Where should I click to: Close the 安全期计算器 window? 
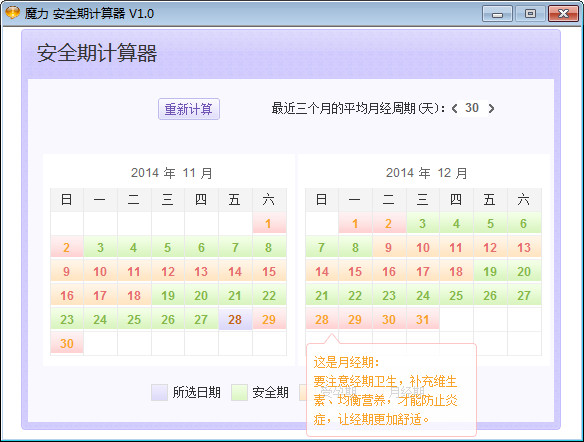pos(563,14)
